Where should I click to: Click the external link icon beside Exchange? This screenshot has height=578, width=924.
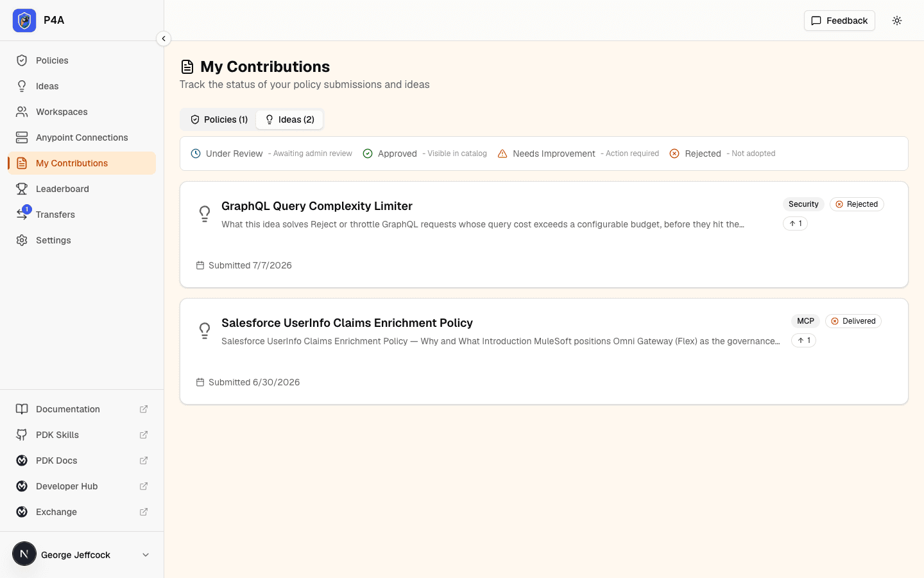click(144, 512)
